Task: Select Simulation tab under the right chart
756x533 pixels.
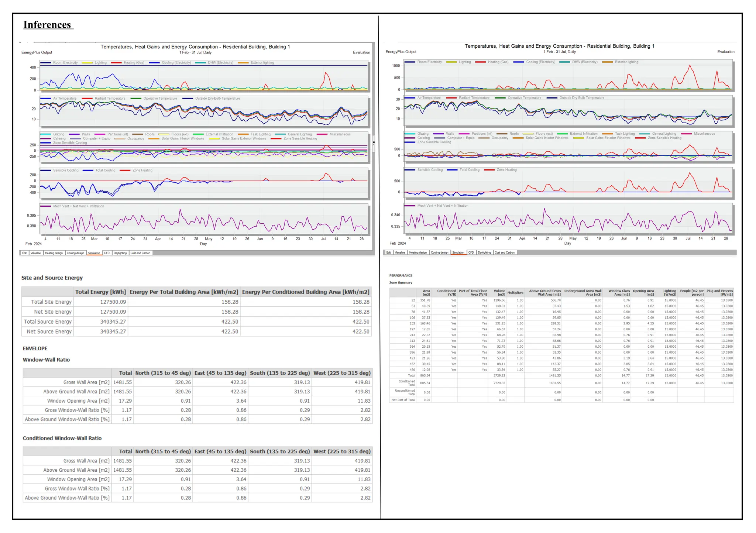Action: pyautogui.click(x=458, y=253)
